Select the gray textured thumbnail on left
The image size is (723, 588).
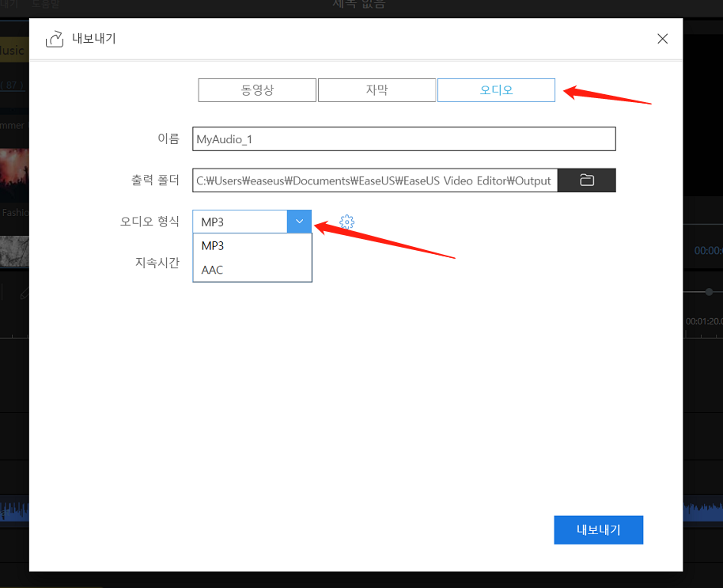coord(14,251)
